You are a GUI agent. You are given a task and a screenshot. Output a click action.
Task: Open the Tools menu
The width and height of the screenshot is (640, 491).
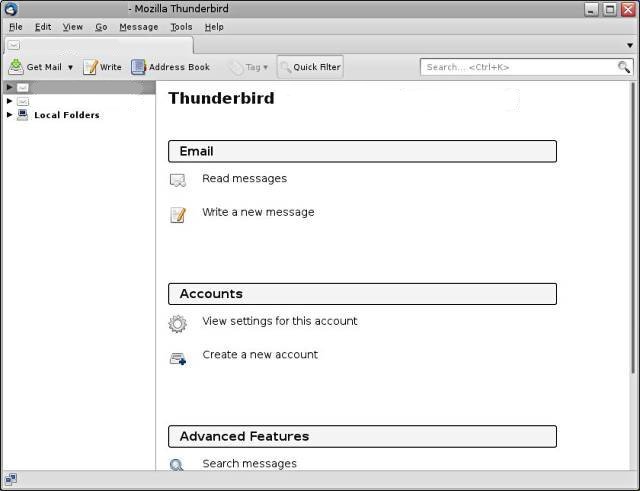tap(181, 27)
